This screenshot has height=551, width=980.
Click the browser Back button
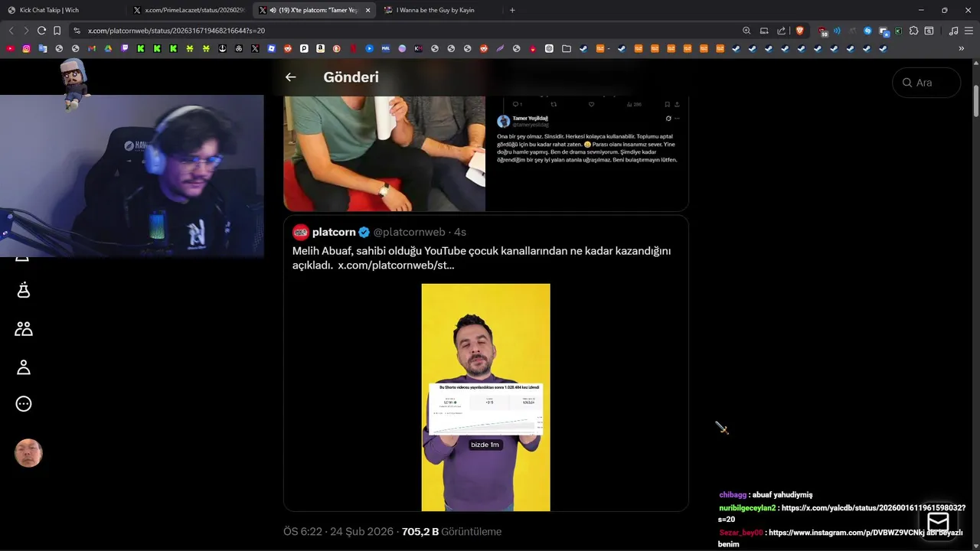point(11,31)
